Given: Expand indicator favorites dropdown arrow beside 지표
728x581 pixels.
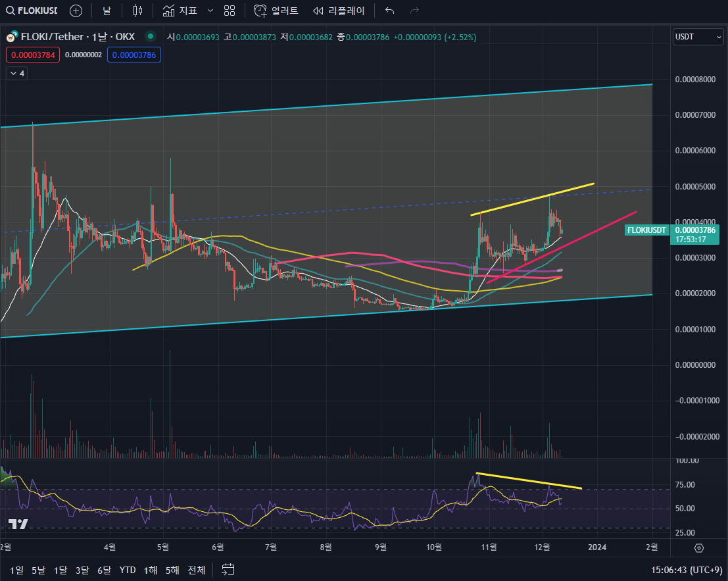Looking at the screenshot, I should (210, 11).
